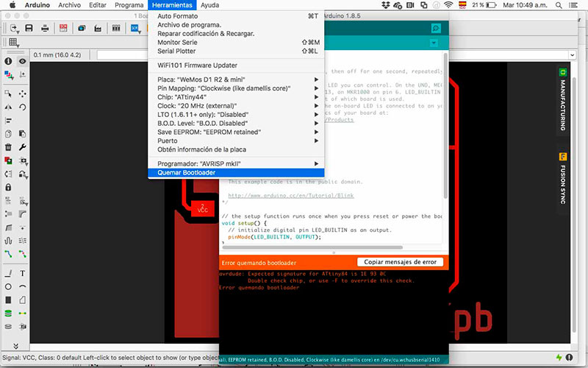
Task: Select the Meander tool in Eagle
Action: (x=8, y=241)
